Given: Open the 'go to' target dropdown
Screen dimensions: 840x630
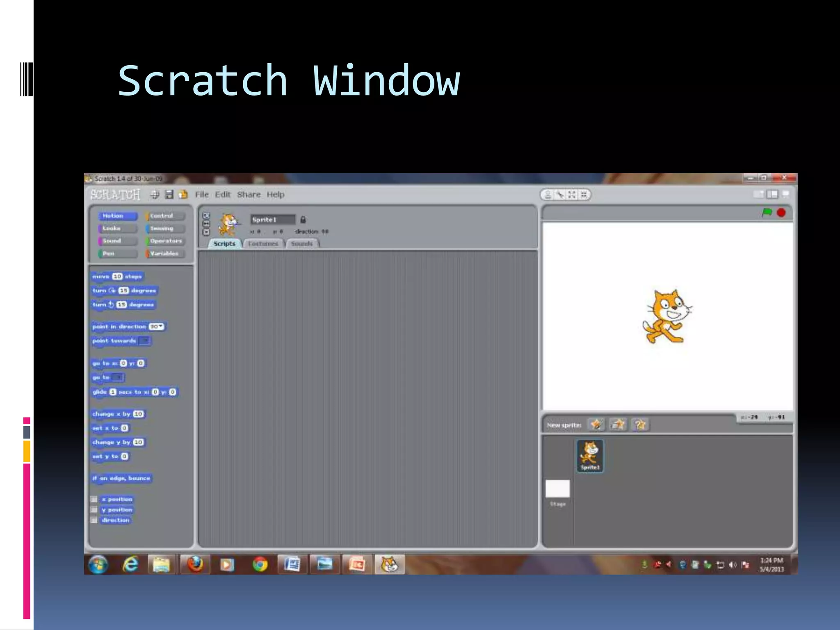Looking at the screenshot, I should pos(117,377).
